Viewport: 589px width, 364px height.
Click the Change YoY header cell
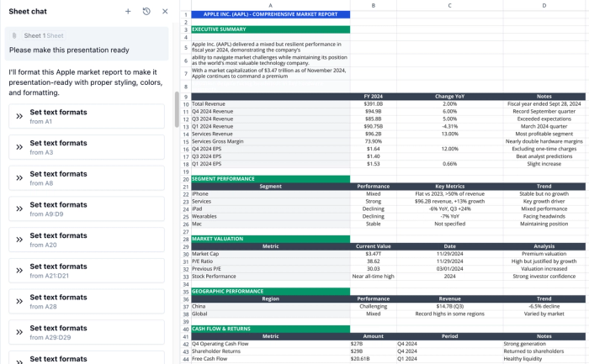(x=449, y=97)
